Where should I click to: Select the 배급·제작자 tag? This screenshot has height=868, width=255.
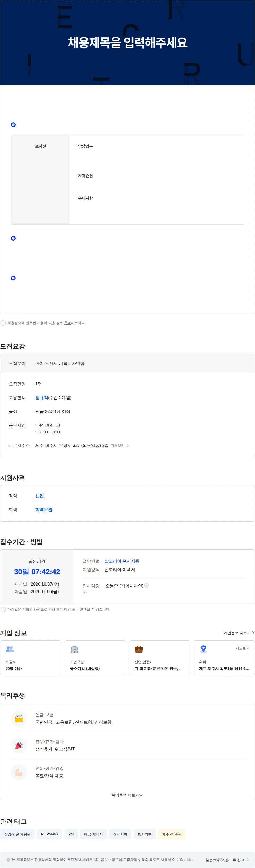pos(93,834)
